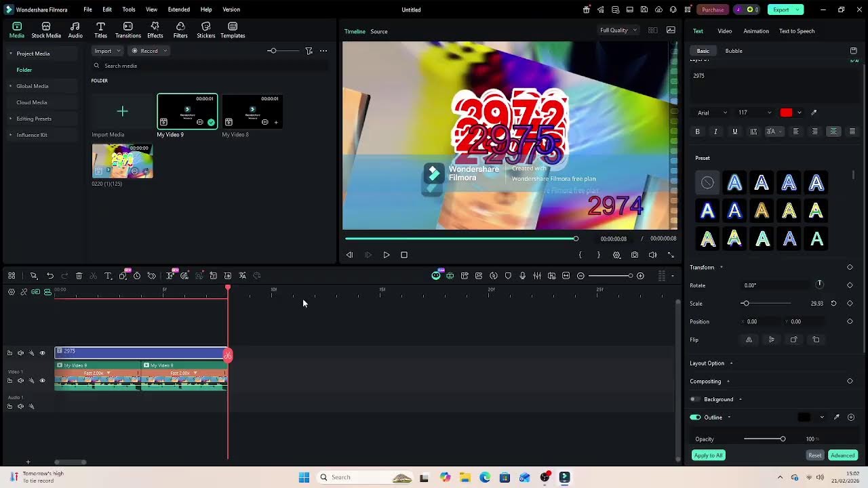Open the Record dropdown
Screen dimensions: 868x488
(149, 51)
